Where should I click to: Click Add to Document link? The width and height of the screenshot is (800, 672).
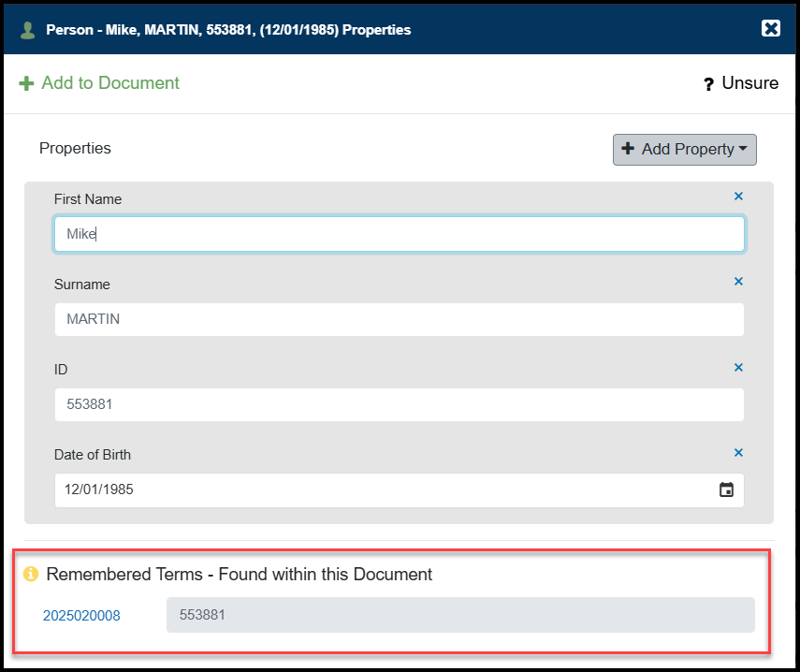(110, 82)
